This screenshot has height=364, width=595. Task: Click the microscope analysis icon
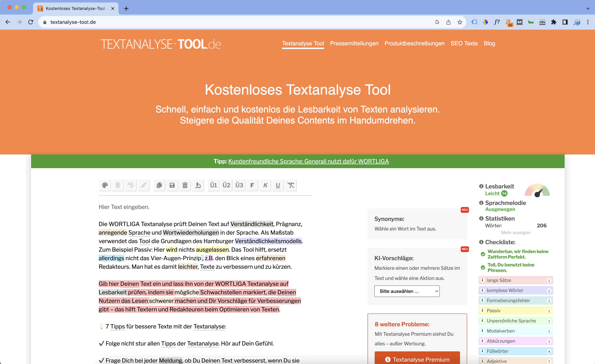[x=198, y=185]
